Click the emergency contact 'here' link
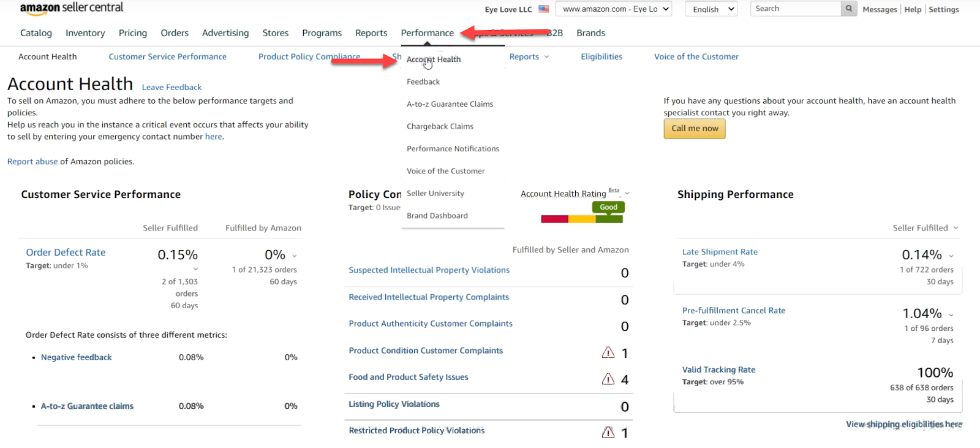This screenshot has width=980, height=448. pos(213,137)
